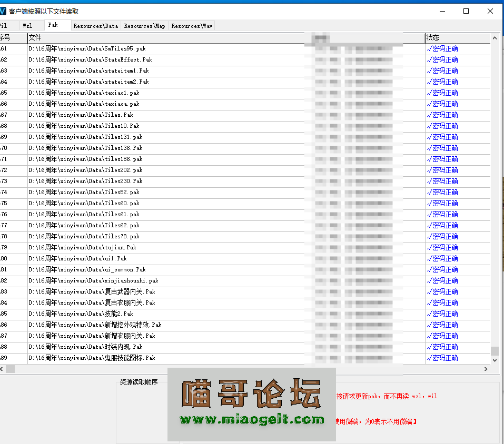Open the Resources\Wav tab
This screenshot has height=444, width=504.
[x=191, y=25]
